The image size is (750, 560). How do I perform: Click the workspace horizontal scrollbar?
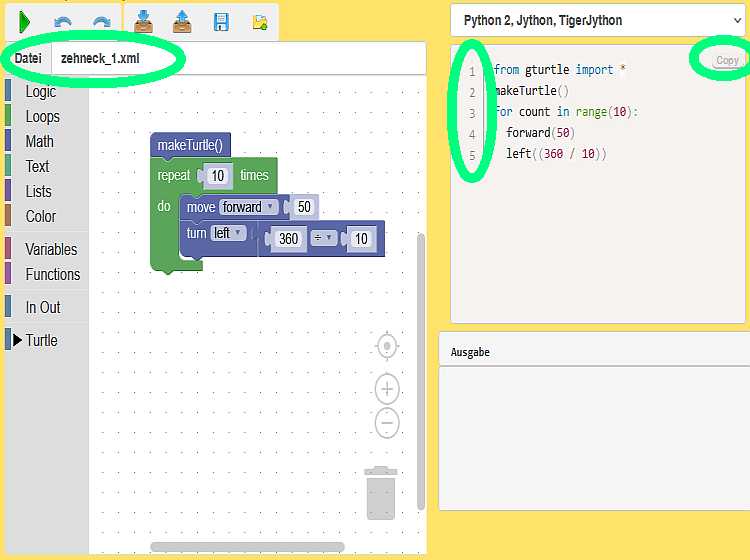click(x=247, y=547)
